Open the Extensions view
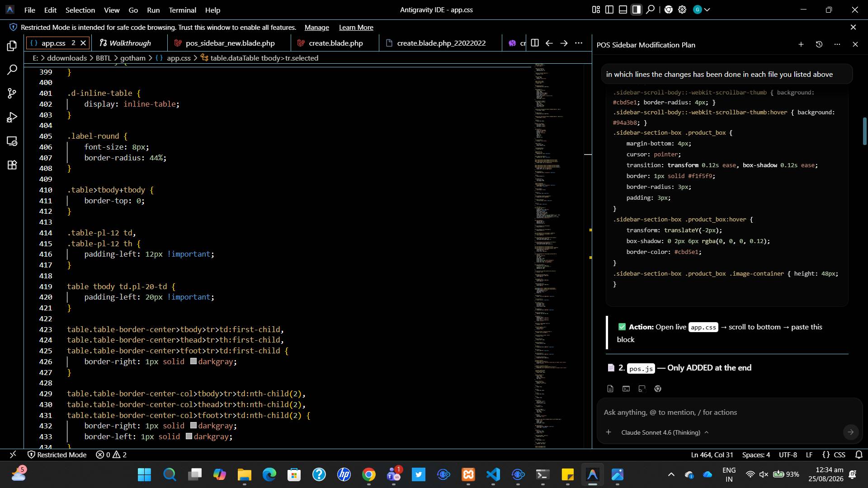This screenshot has height=488, width=868. coord(12,165)
